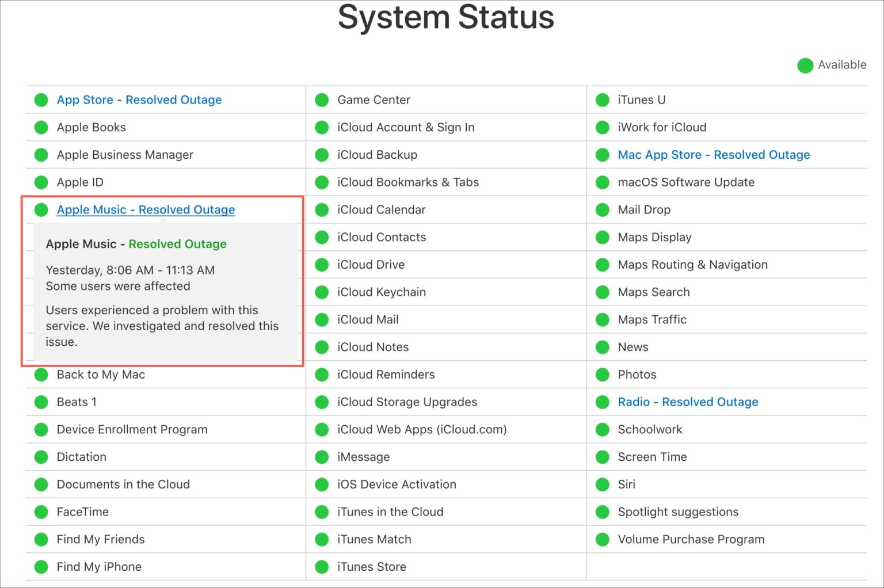Click the green circle beside iTunes Store
Viewport: 884px width, 588px height.
click(321, 567)
